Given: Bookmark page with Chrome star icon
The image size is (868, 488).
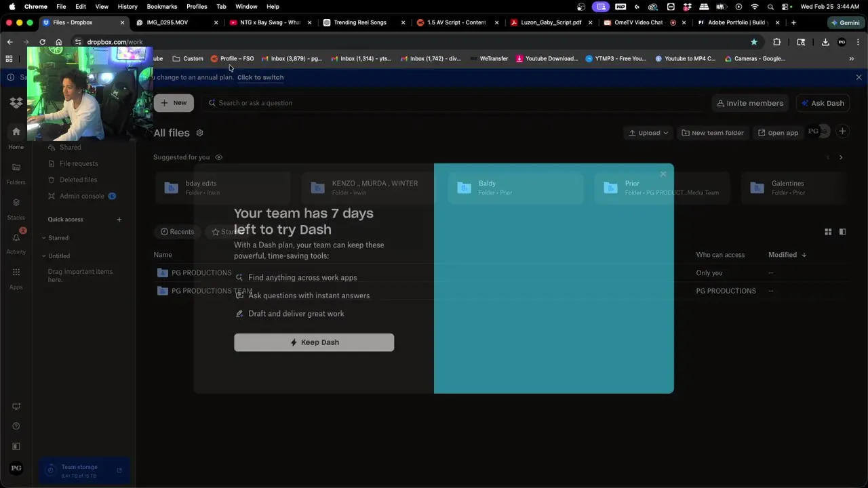Looking at the screenshot, I should point(754,42).
